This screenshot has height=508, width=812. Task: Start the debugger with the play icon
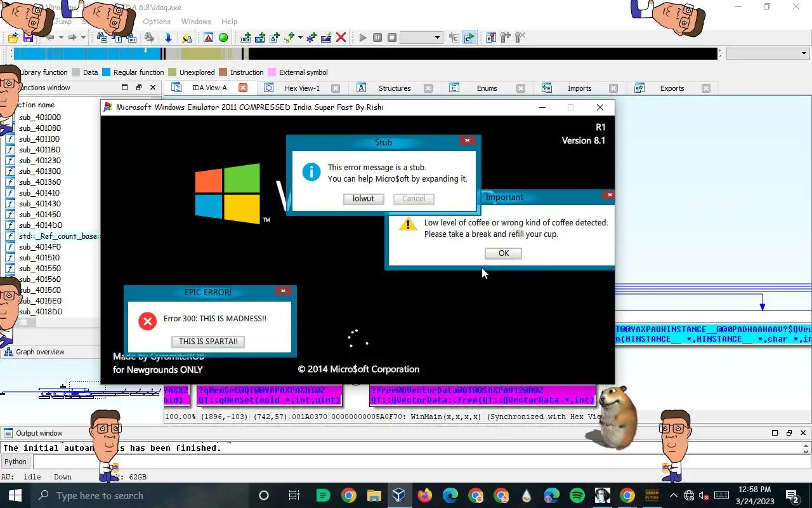point(363,38)
